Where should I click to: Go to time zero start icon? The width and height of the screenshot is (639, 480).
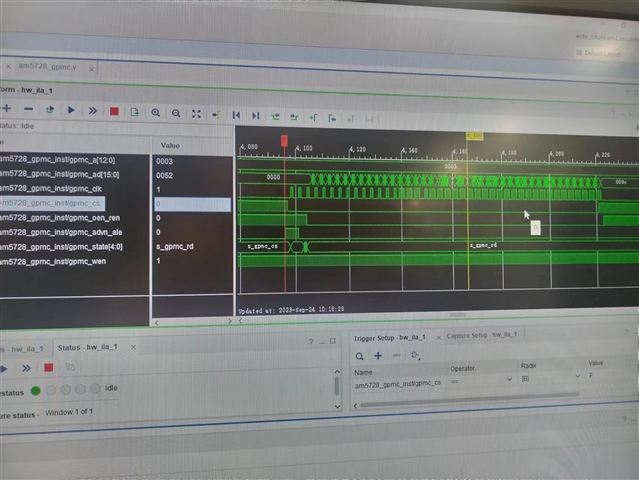pos(236,115)
